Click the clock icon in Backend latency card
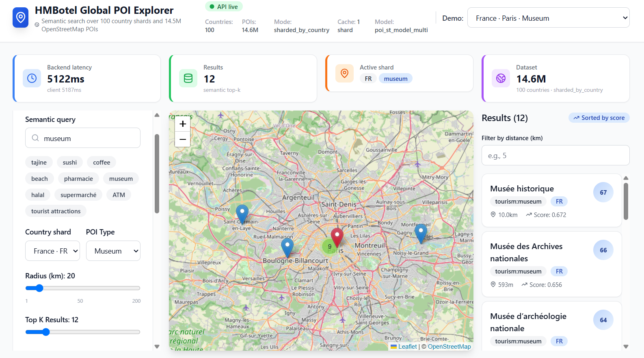Viewport: 644px width, 358px height. [x=32, y=78]
